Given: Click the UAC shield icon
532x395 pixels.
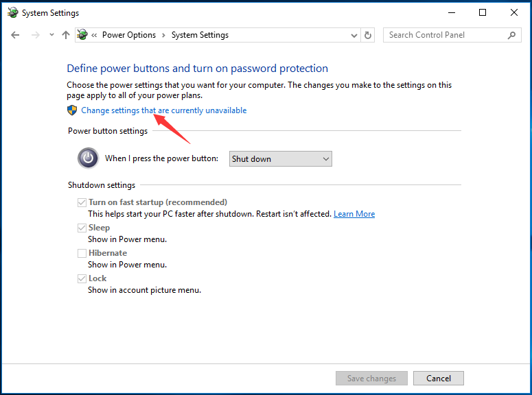Looking at the screenshot, I should [x=72, y=110].
